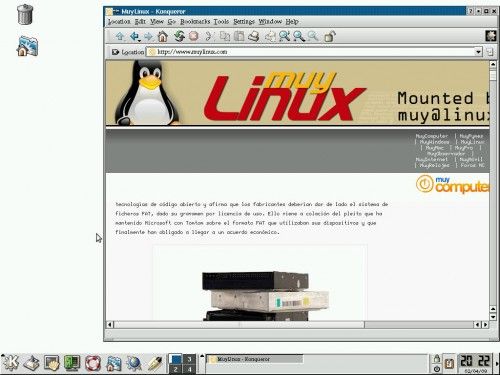
Task: Click the lock screen icon in panel
Action: coord(437,359)
